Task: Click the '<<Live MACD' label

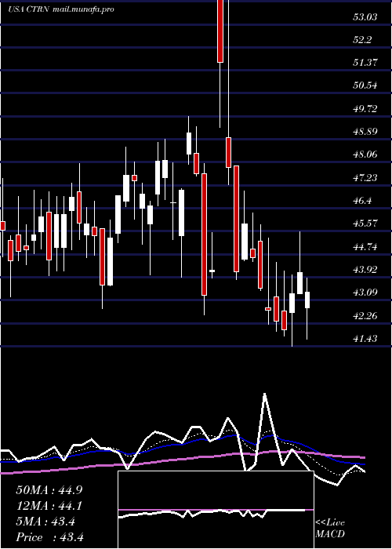Action: click(x=330, y=529)
